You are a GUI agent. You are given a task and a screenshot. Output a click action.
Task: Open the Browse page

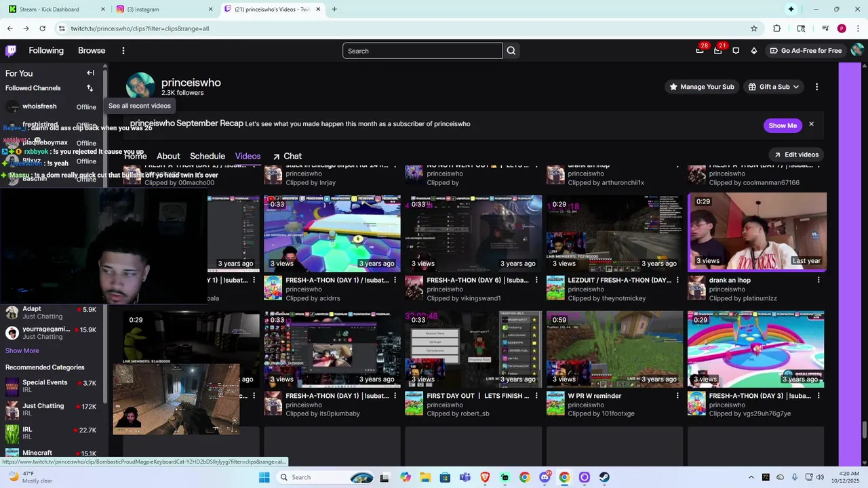point(92,51)
